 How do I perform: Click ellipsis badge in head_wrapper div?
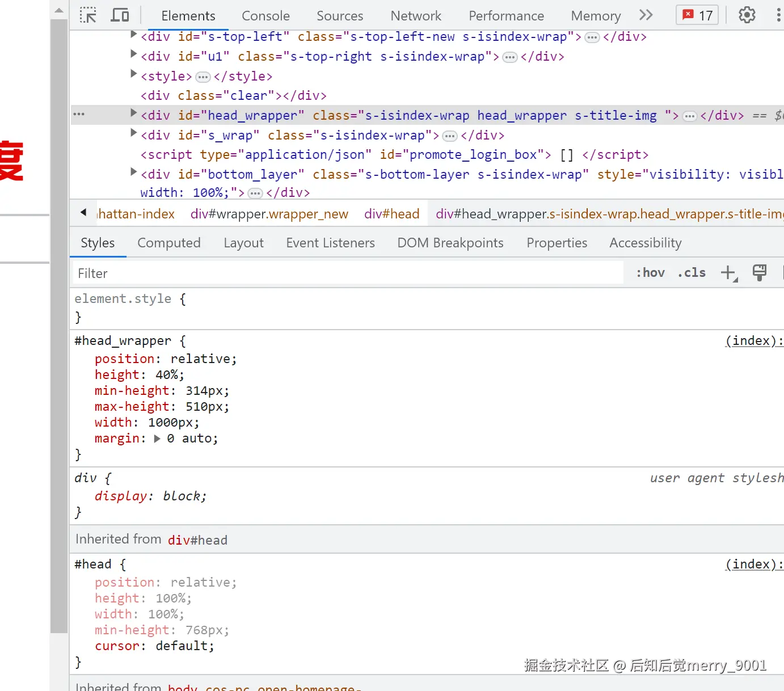point(689,116)
